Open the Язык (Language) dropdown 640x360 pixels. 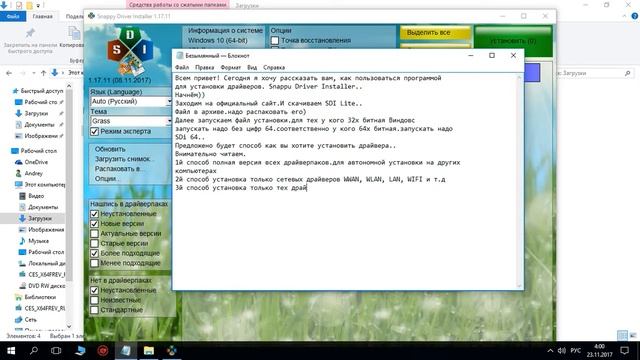tap(131, 101)
